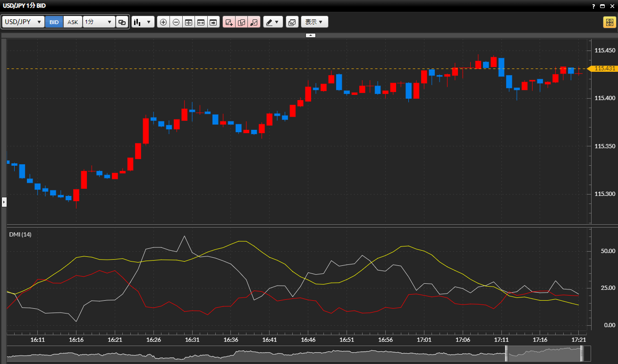Click the chart link sync icon
Screen dimensions: 618x364
[122, 22]
